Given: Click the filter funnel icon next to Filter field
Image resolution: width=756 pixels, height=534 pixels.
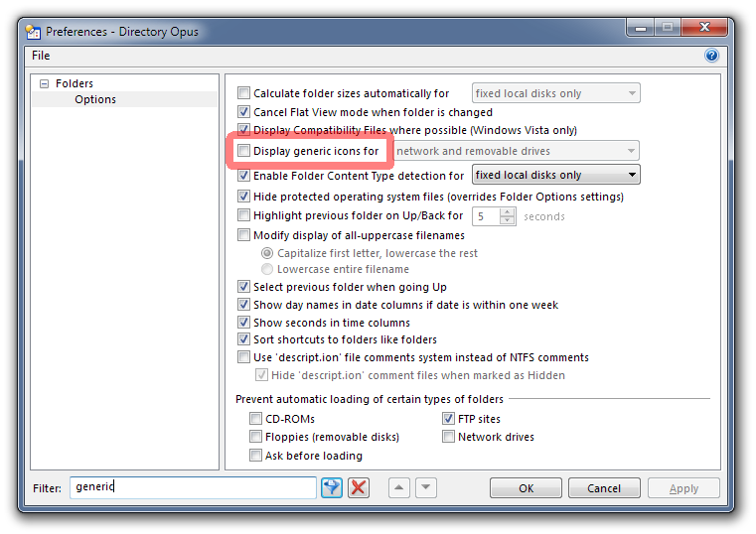Looking at the screenshot, I should (x=332, y=487).
